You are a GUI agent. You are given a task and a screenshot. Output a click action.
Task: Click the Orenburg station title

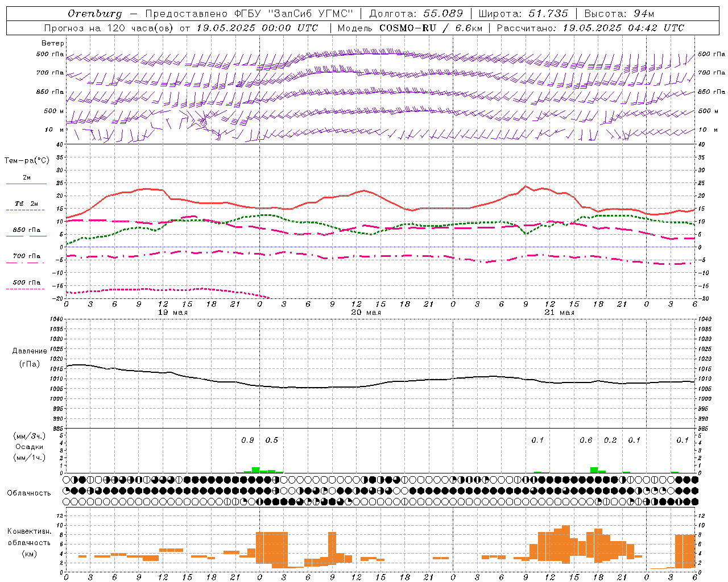pos(94,14)
